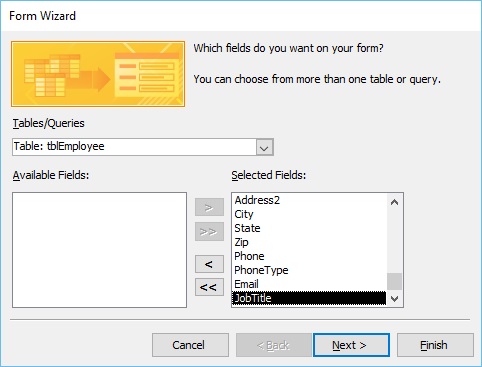Select Zip field in the list
The width and height of the screenshot is (482, 367).
click(309, 242)
